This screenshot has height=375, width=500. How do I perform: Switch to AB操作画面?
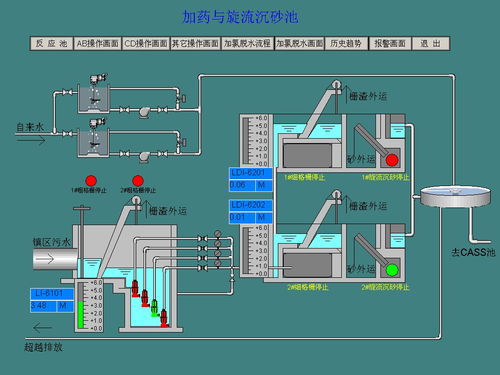[x=97, y=43]
